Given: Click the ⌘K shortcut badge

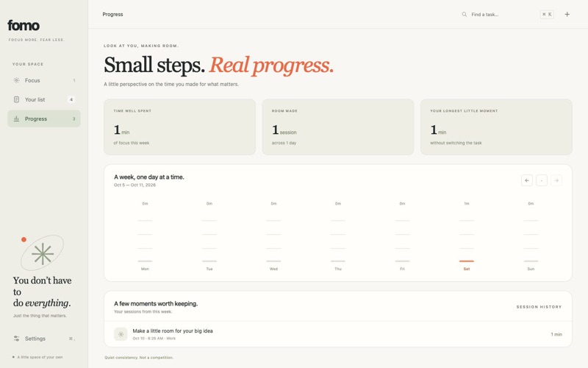Looking at the screenshot, I should [547, 14].
